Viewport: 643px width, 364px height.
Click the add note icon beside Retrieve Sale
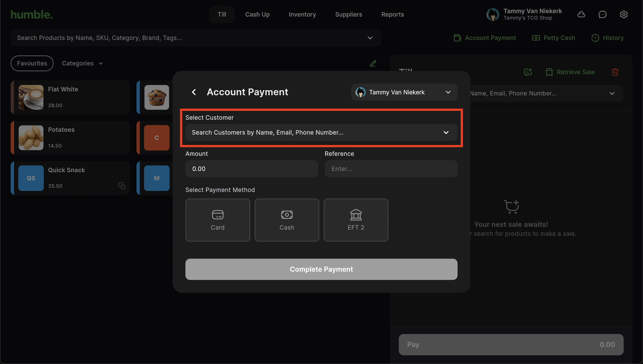point(528,72)
